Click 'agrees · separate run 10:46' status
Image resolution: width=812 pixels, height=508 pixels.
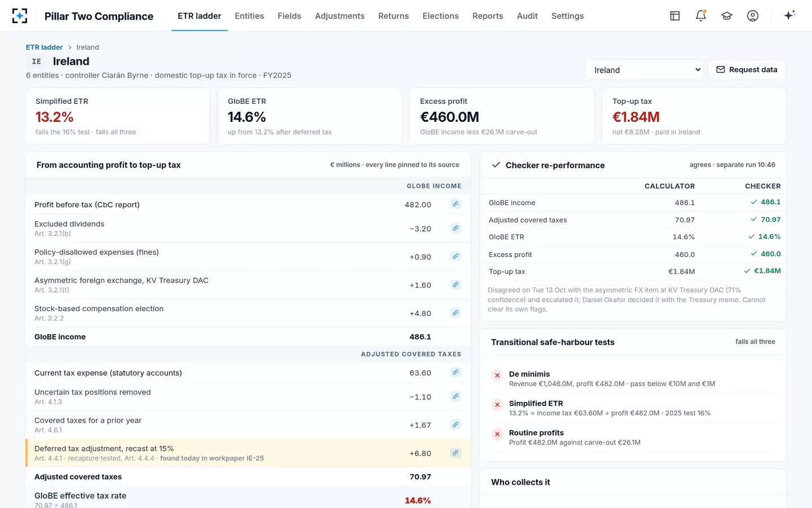click(x=732, y=165)
